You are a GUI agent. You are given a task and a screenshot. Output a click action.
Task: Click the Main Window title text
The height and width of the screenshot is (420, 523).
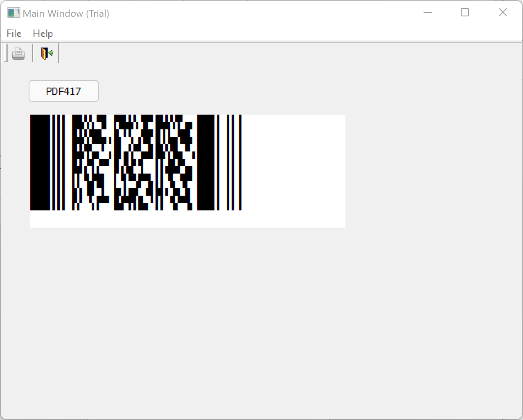click(66, 13)
